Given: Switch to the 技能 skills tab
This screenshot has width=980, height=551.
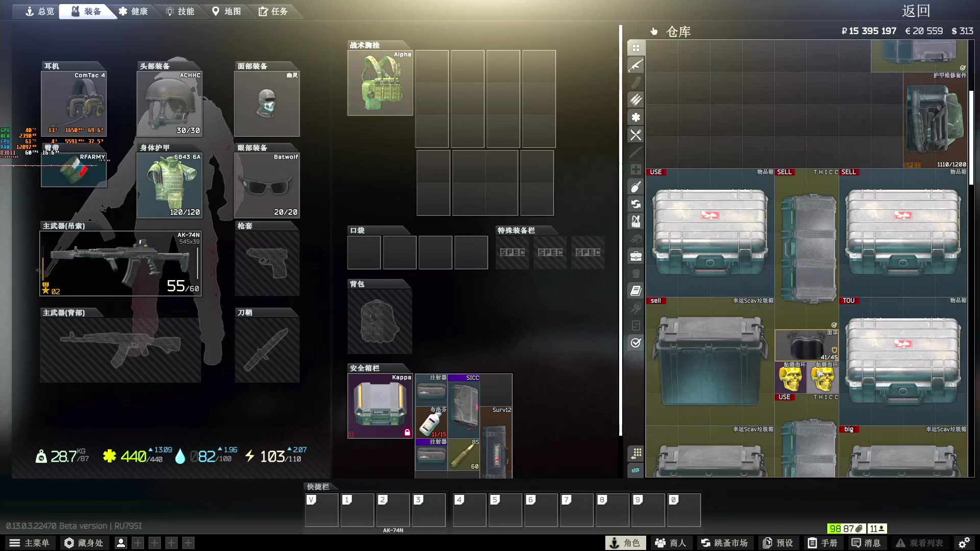Looking at the screenshot, I should click(180, 11).
